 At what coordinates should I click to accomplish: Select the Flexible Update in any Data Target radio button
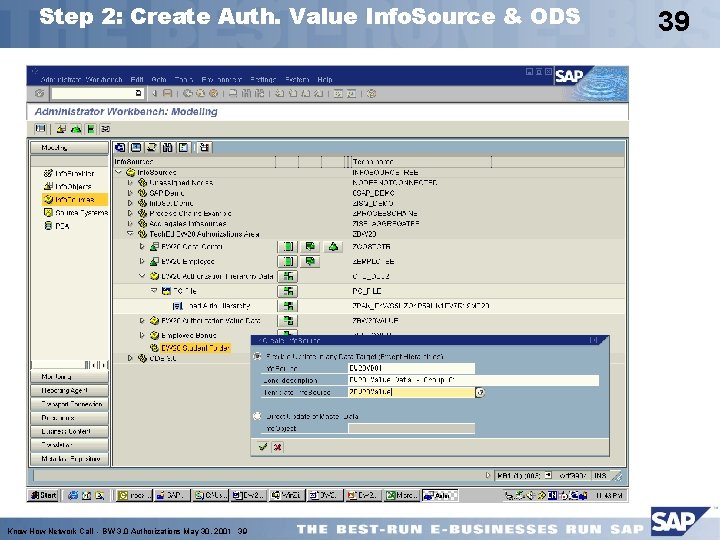(258, 356)
